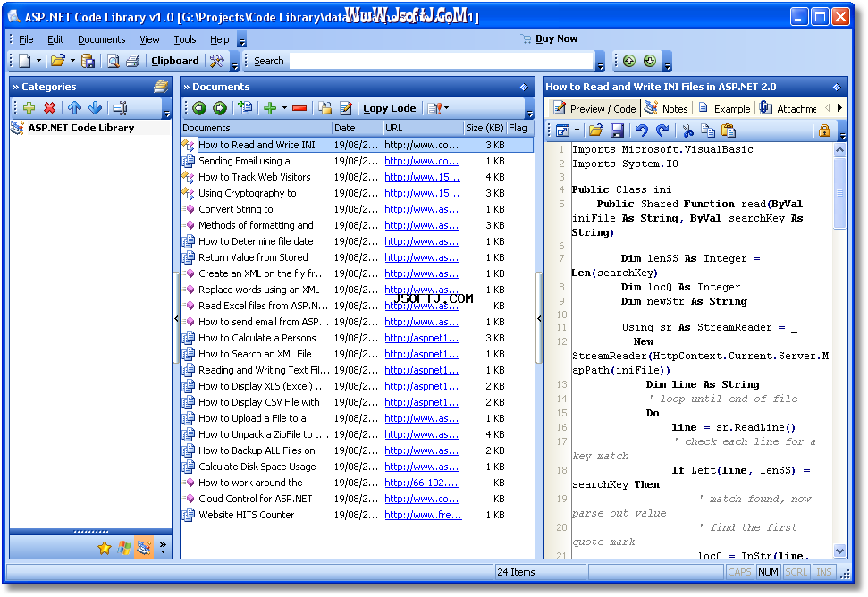Click the Edit document pencil icon
Viewport: 868px width, 597px height.
[x=346, y=108]
